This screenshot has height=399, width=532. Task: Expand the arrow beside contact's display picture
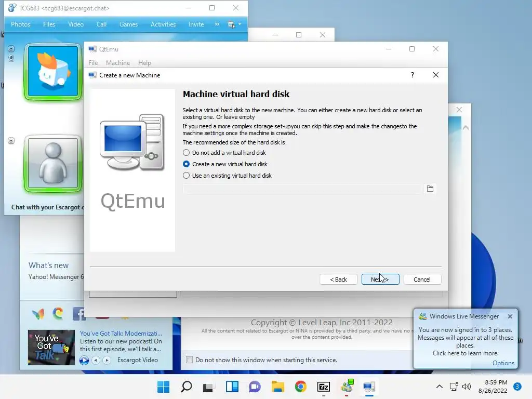coord(11,49)
